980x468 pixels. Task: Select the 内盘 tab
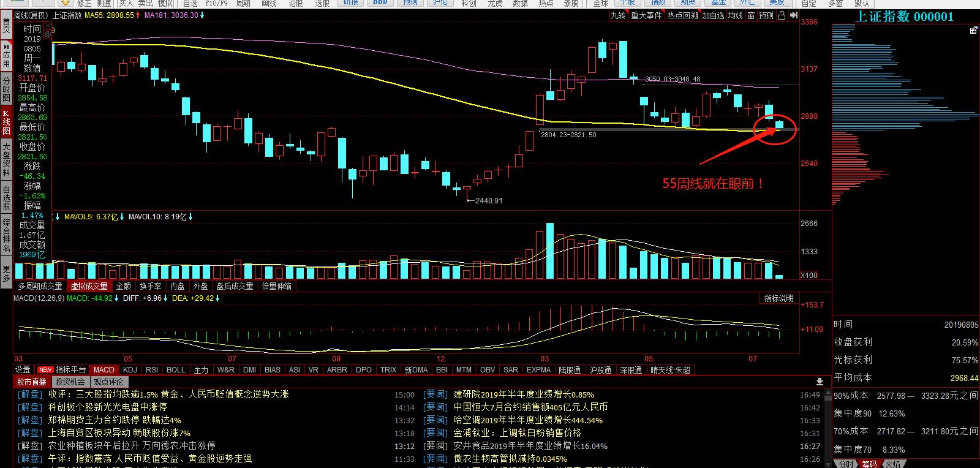click(x=178, y=286)
